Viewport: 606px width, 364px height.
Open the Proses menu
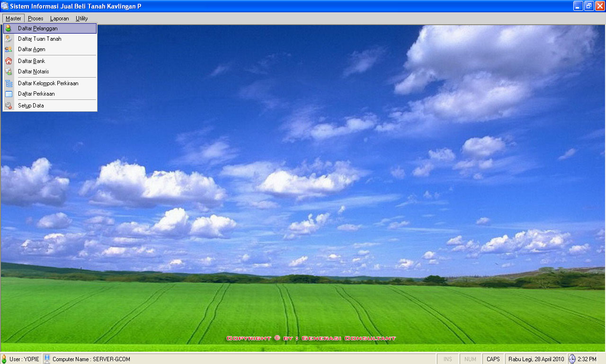[36, 18]
